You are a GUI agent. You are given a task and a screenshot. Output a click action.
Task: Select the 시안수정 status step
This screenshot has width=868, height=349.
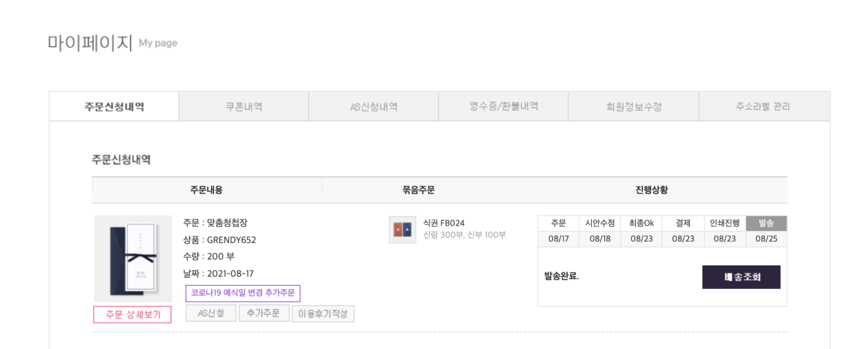600,224
